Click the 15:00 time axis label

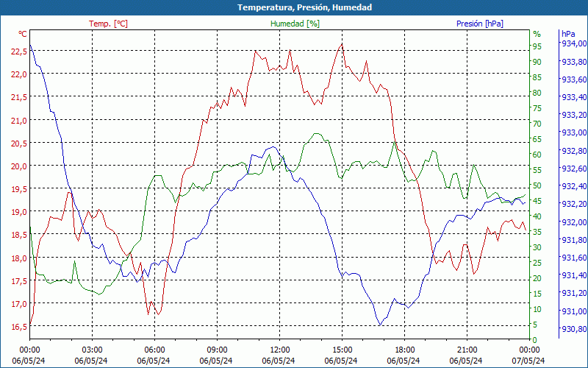tap(342, 350)
